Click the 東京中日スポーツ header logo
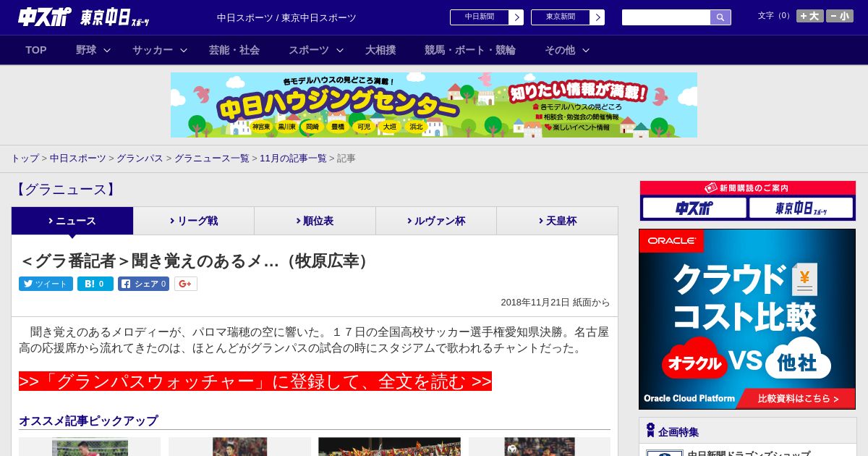 pyautogui.click(x=115, y=18)
